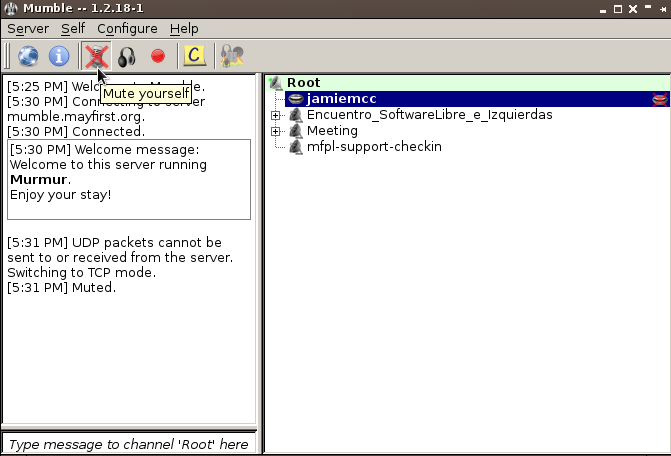The width and height of the screenshot is (671, 456).
Task: Open the Configure menu
Action: [127, 29]
